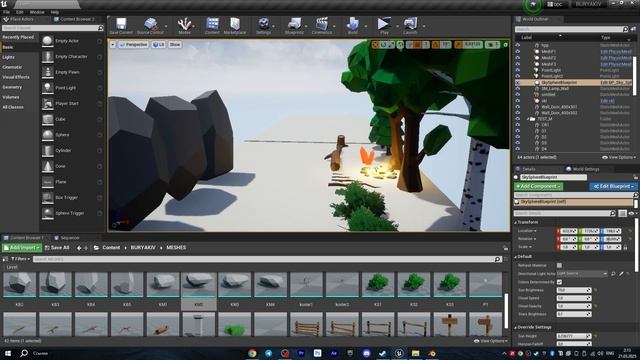Collapse the Override Settings section
This screenshot has width=640, height=360.
click(x=516, y=327)
